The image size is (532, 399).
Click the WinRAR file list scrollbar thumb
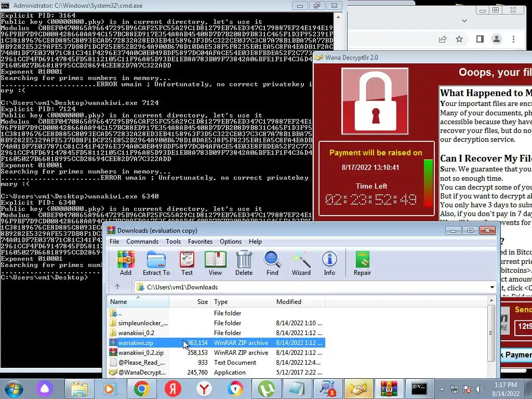coord(491,332)
